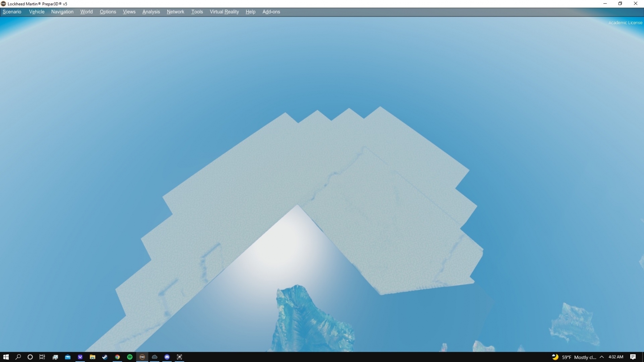Close the Prepar3D window
Image resolution: width=644 pixels, height=362 pixels.
pos(636,4)
